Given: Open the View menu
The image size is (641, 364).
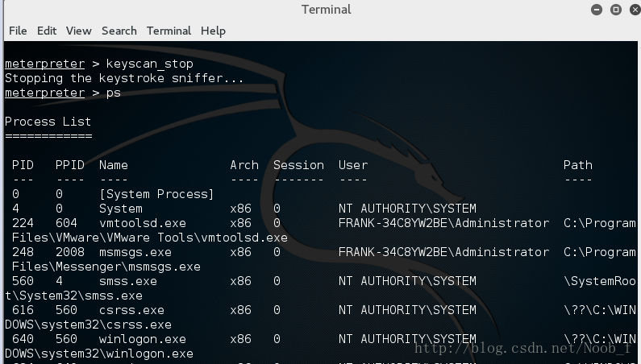Looking at the screenshot, I should coord(78,31).
